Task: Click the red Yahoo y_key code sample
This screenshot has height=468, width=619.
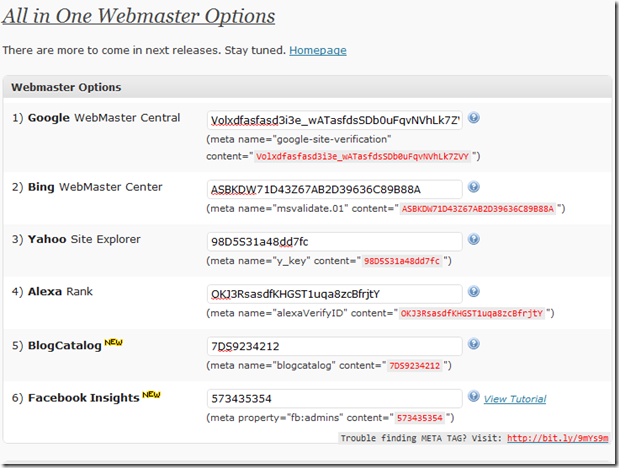Action: coord(401,261)
